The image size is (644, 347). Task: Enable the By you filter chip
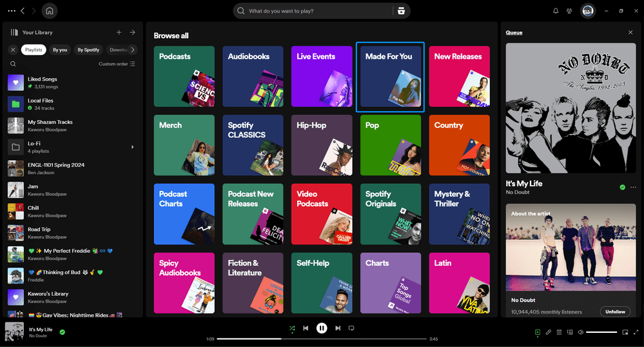[60, 50]
